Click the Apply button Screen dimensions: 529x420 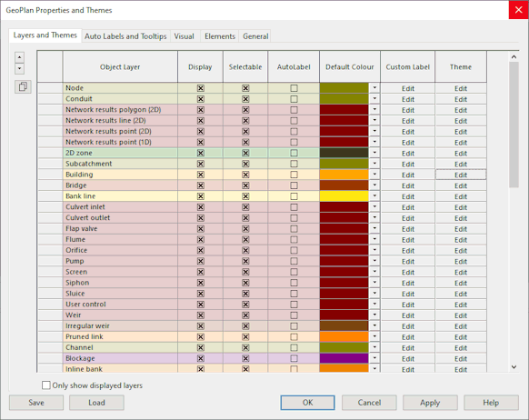click(430, 403)
